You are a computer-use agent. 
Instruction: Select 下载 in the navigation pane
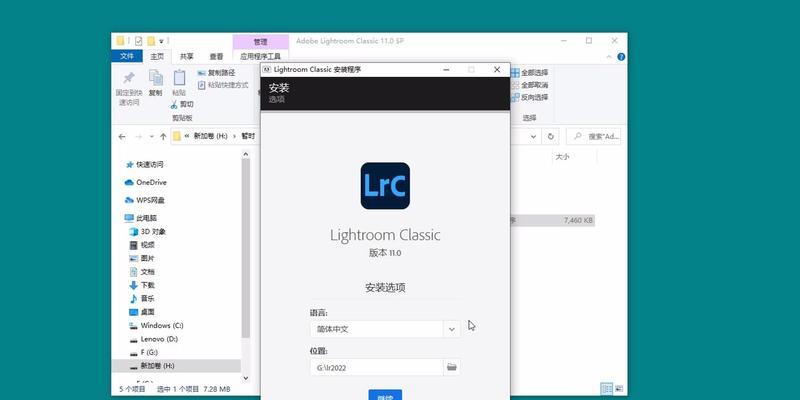[x=147, y=285]
